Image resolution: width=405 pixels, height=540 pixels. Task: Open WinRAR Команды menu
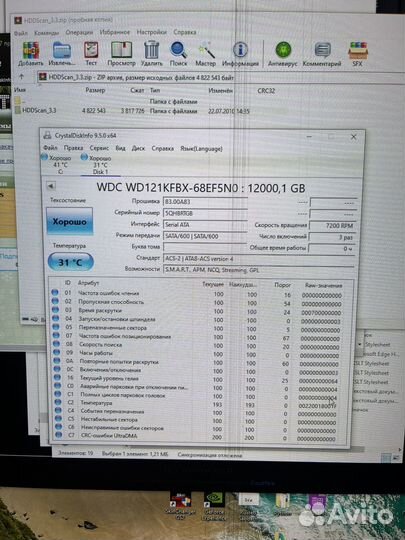[47, 33]
